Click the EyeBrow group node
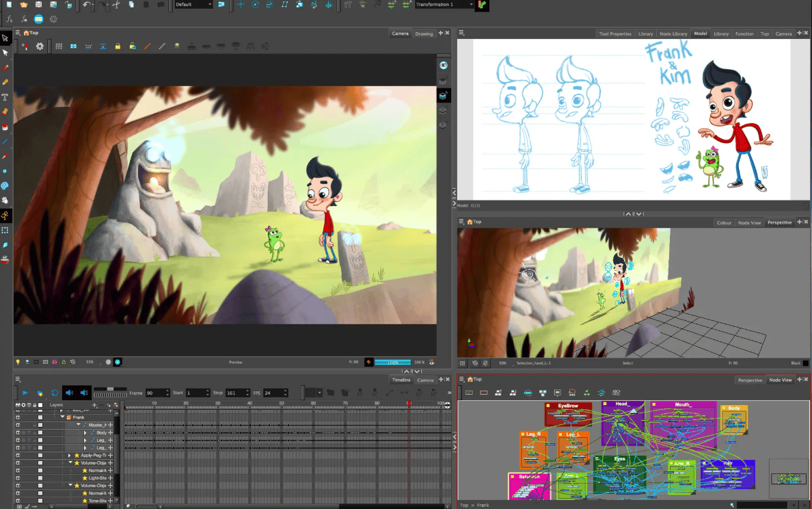The height and width of the screenshot is (509, 812). [568, 415]
